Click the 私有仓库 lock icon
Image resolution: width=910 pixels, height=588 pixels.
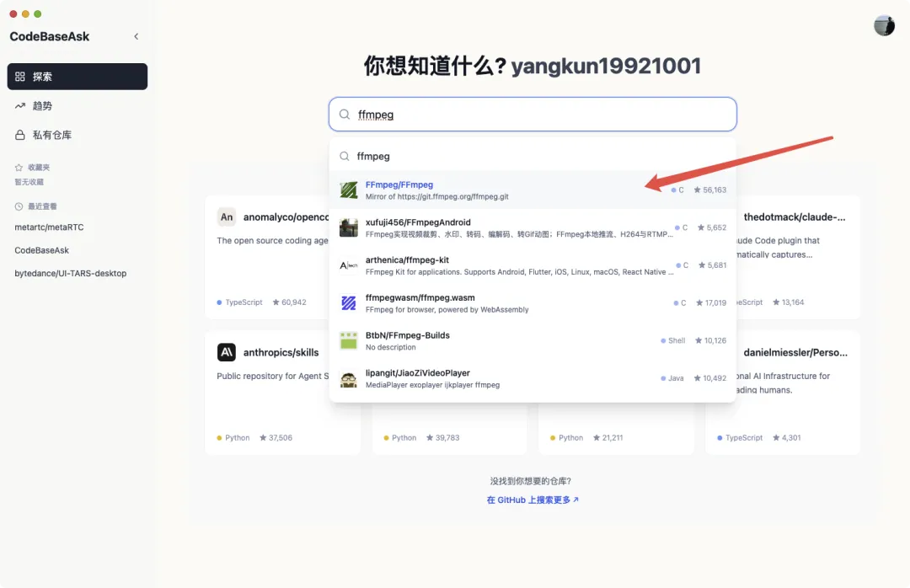tap(20, 135)
